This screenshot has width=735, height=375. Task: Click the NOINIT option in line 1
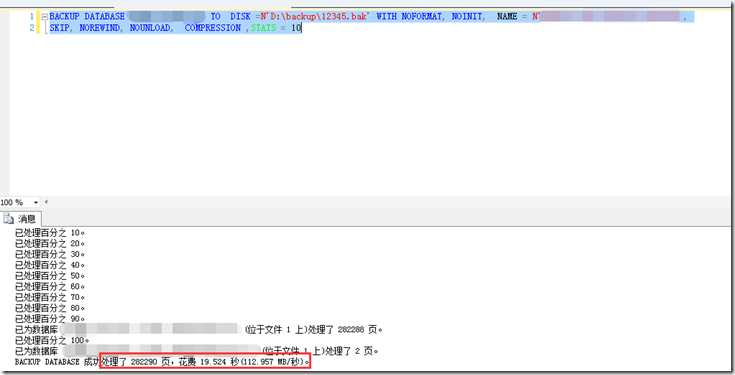pos(467,16)
